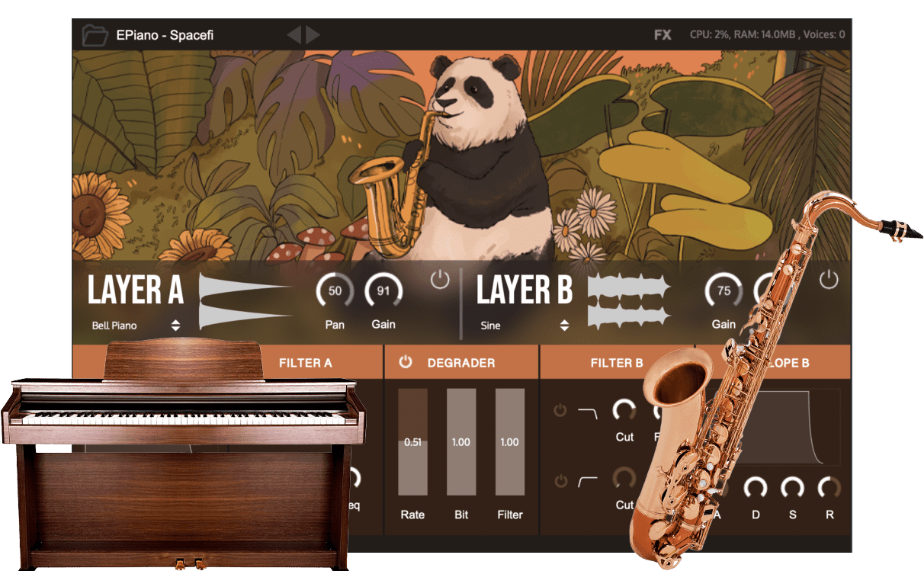Toggle Layer B power on or off

[827, 279]
